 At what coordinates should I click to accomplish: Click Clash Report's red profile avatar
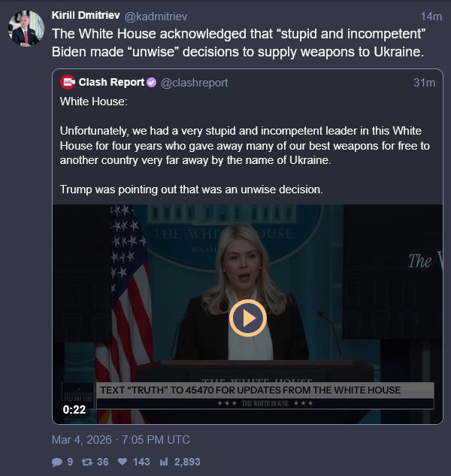[68, 82]
